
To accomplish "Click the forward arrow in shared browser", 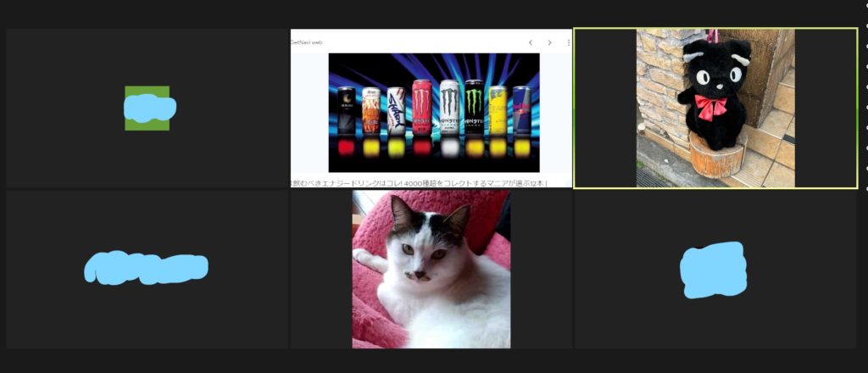I will coord(549,42).
